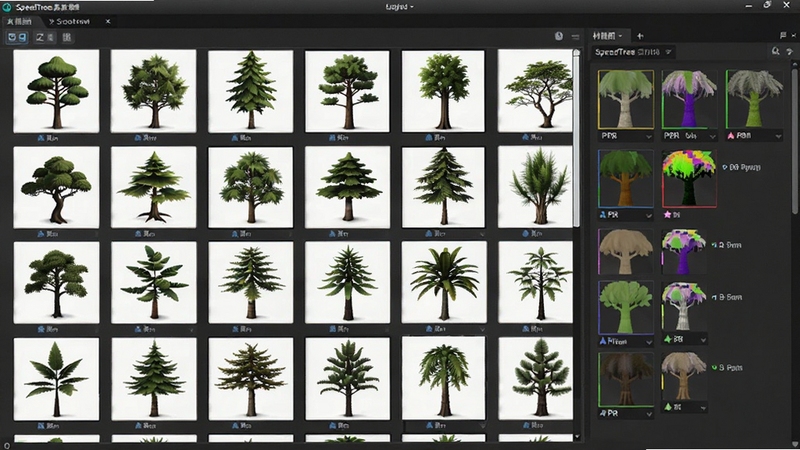Select the acacia-style spreading tree in the top row
This screenshot has height=450, width=800.
(535, 91)
